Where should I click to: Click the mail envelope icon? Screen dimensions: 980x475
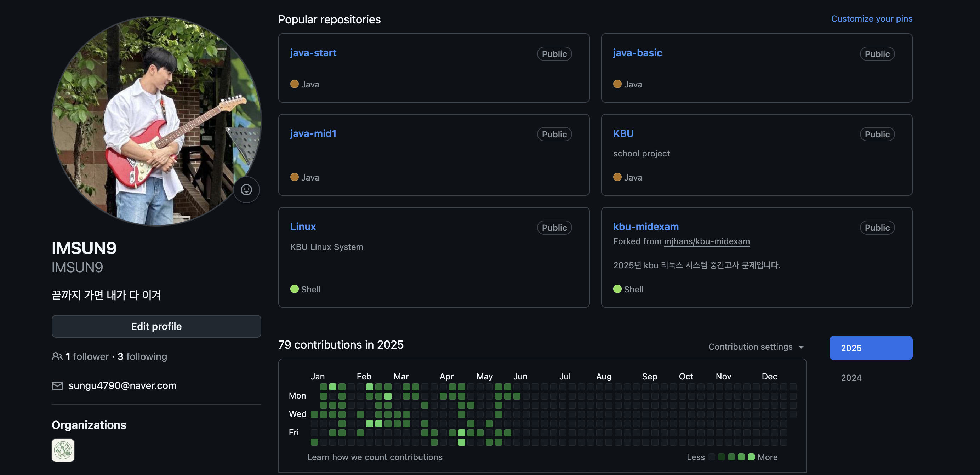(x=57, y=386)
